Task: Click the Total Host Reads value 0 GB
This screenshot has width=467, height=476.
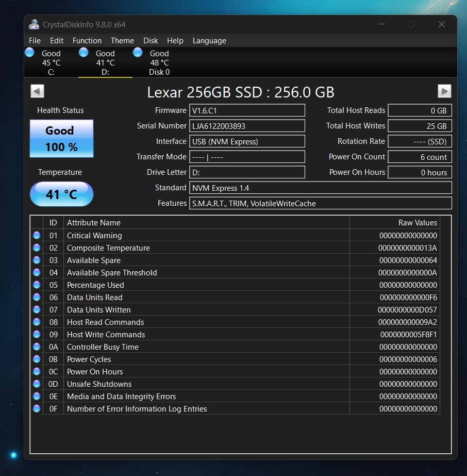Action: (x=420, y=110)
